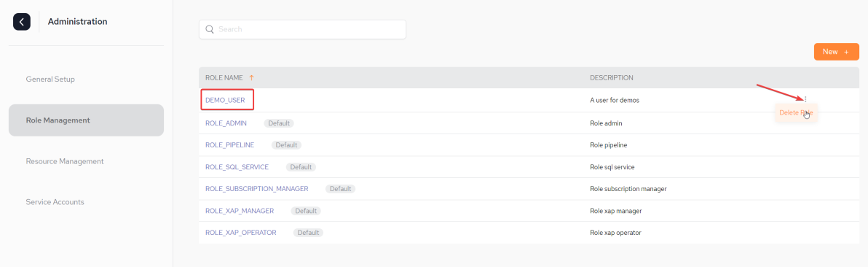
Task: Open the ROLE_ADMIN role link
Action: 226,123
